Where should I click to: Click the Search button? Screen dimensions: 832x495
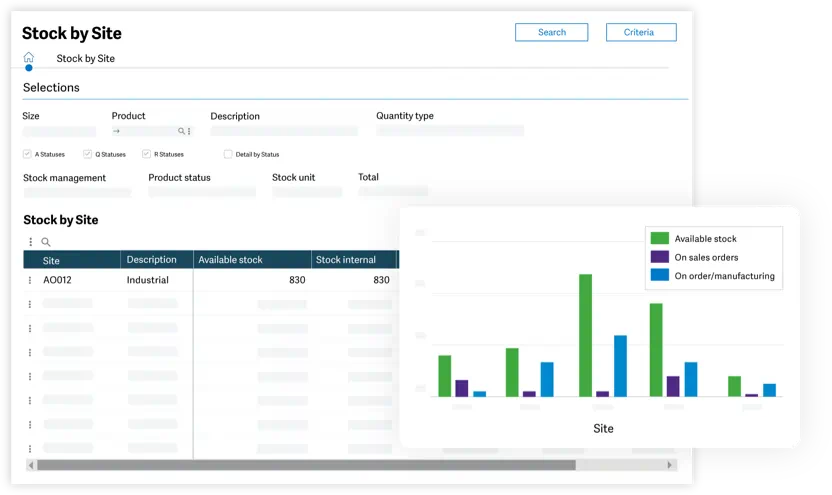[x=552, y=32]
